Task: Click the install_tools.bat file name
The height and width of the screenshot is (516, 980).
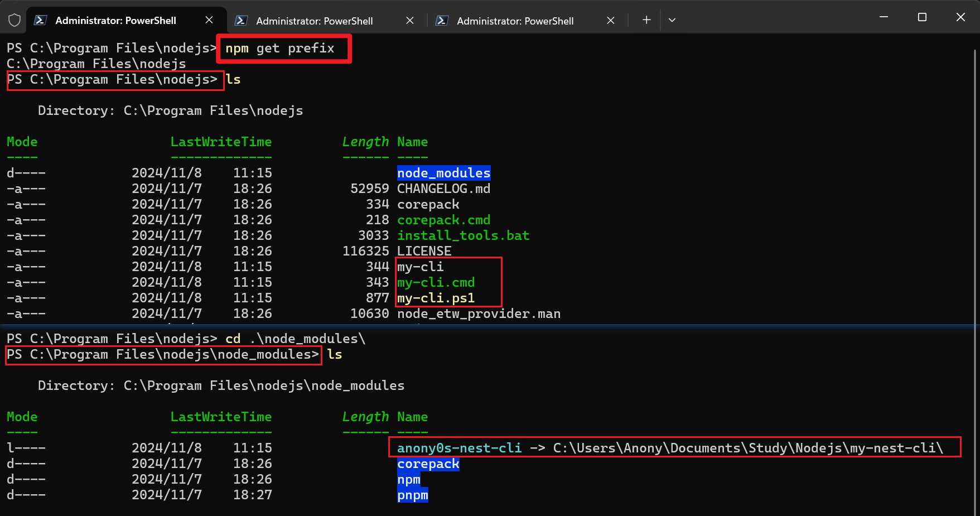Action: (x=464, y=235)
